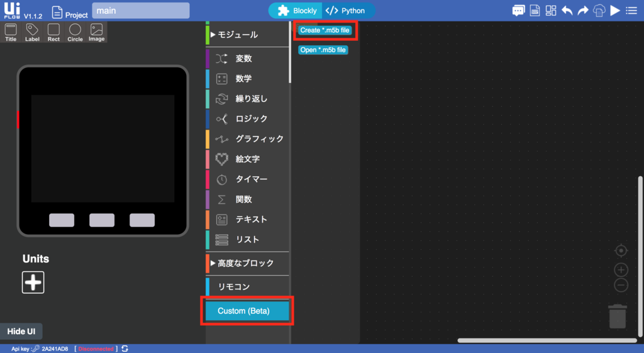Select the Circle shape tool
644x353 pixels.
pyautogui.click(x=75, y=33)
